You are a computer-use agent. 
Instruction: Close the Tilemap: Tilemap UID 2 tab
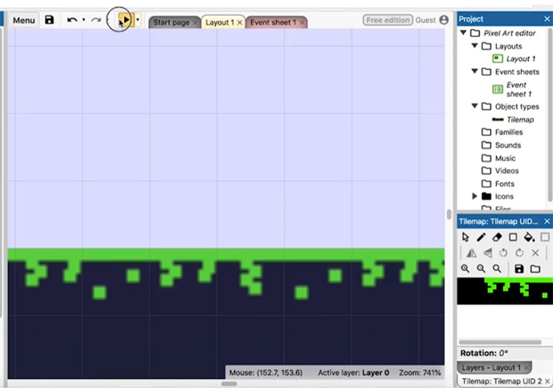click(x=547, y=381)
